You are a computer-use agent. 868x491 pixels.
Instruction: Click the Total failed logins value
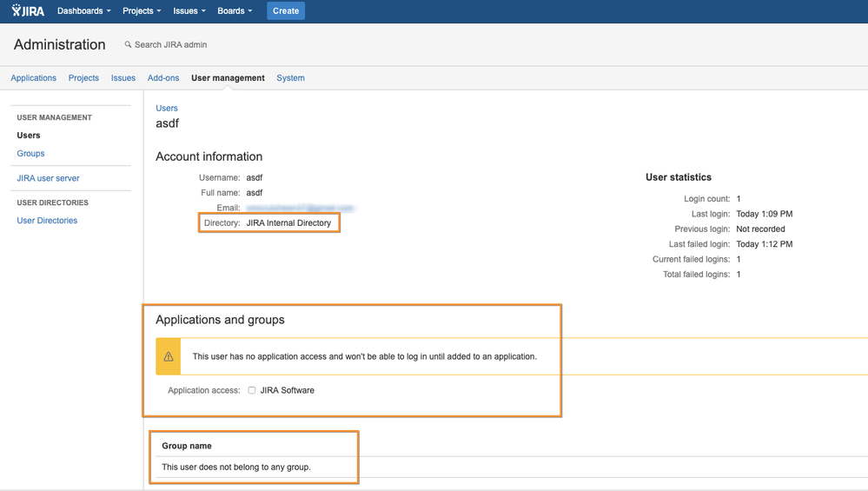739,274
